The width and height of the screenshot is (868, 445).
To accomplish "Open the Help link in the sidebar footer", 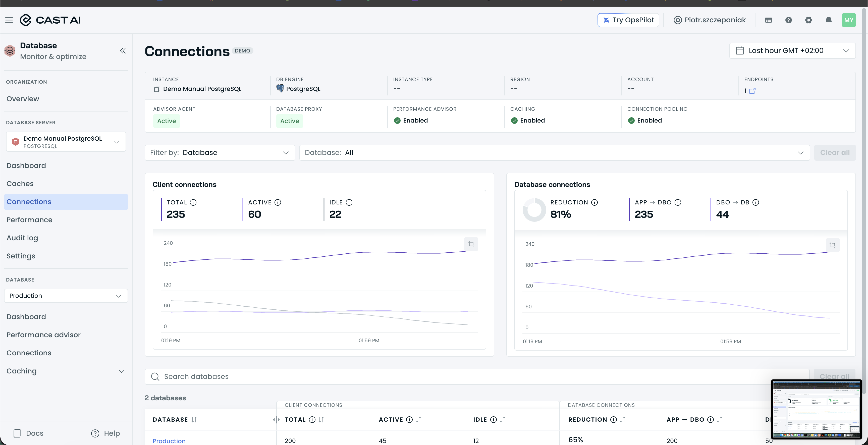I will point(105,433).
